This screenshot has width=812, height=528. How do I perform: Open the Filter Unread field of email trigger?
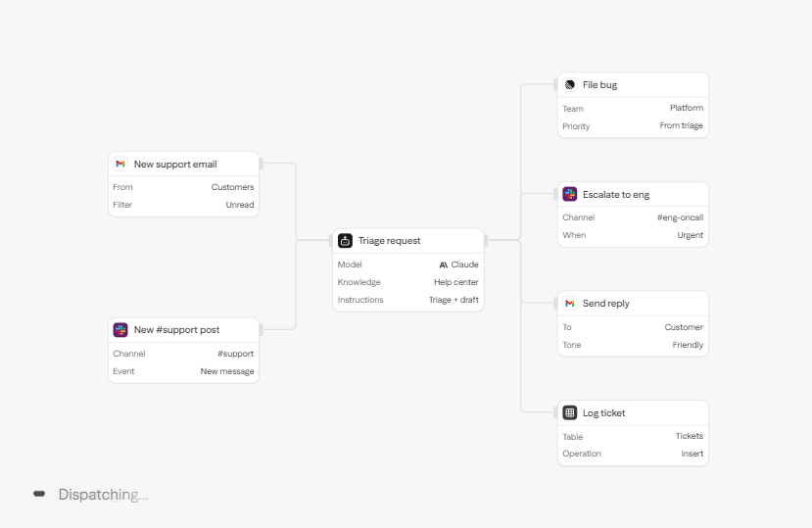pyautogui.click(x=183, y=205)
